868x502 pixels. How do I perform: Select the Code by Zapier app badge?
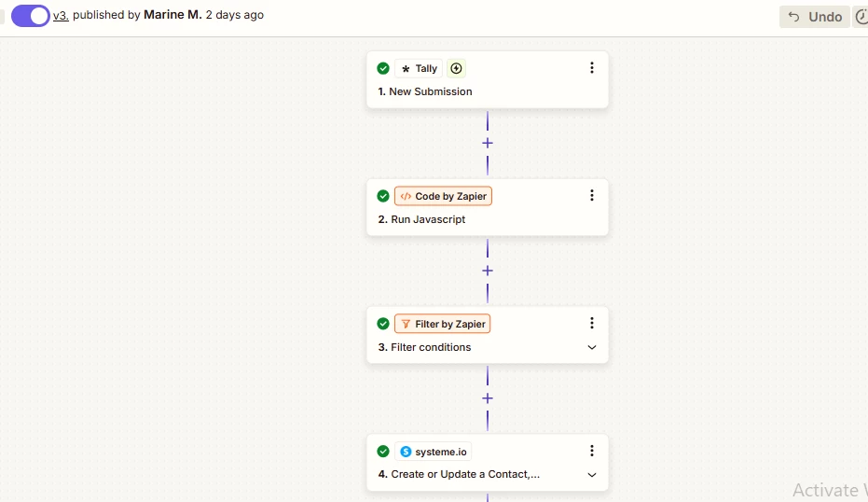point(443,196)
